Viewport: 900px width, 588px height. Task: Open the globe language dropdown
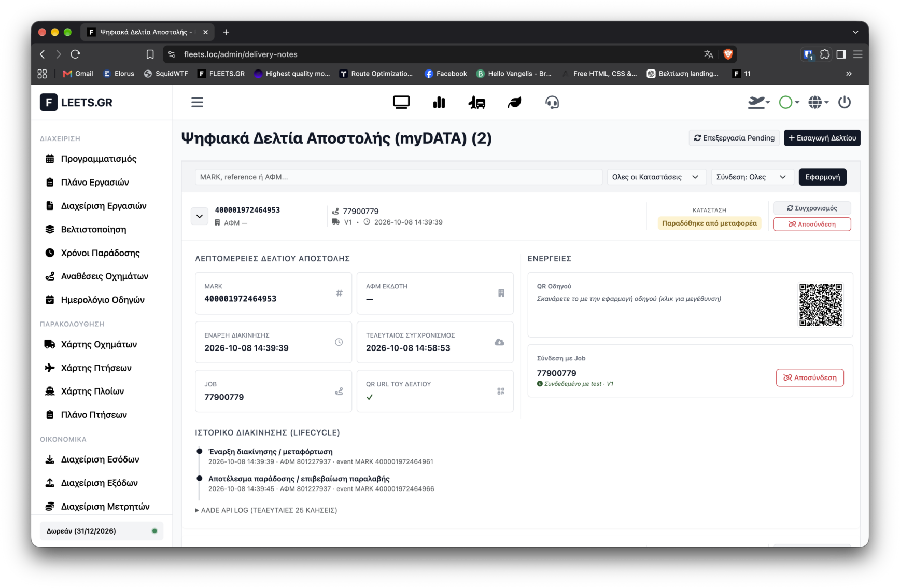[x=818, y=102]
